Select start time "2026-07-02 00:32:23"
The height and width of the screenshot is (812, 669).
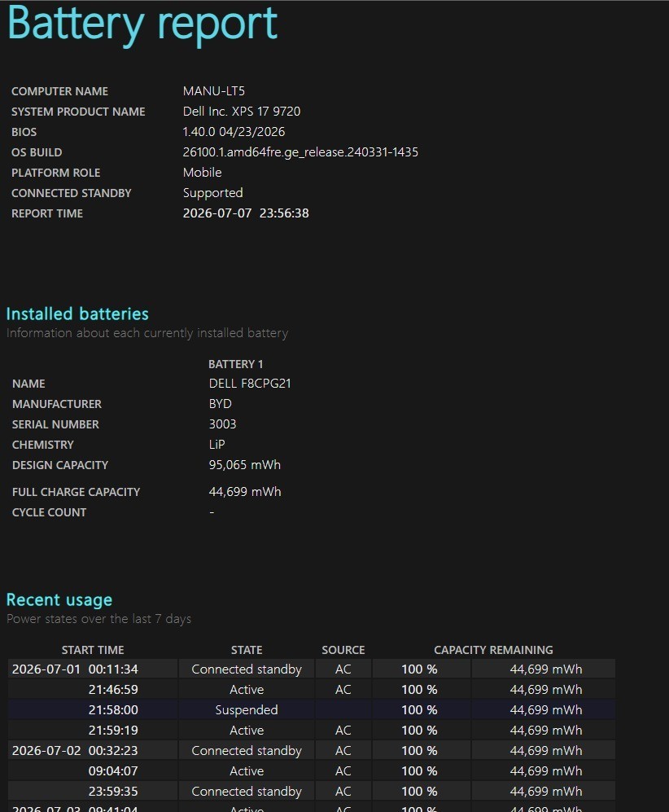click(75, 751)
